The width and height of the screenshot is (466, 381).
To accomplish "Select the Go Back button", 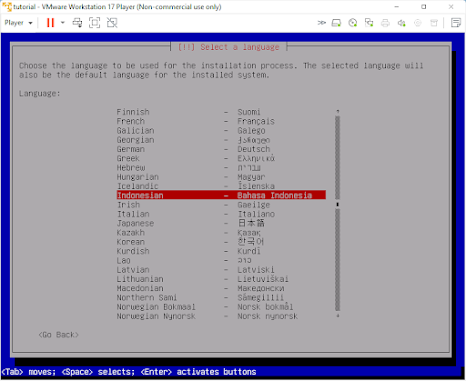I will 59,335.
